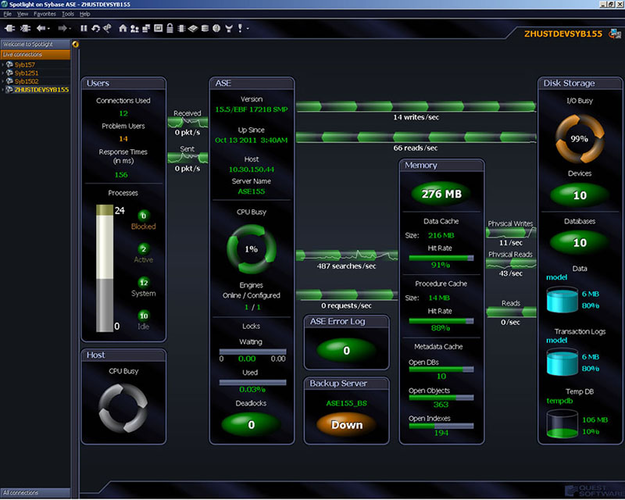Click the Backup Server Down button

click(347, 425)
